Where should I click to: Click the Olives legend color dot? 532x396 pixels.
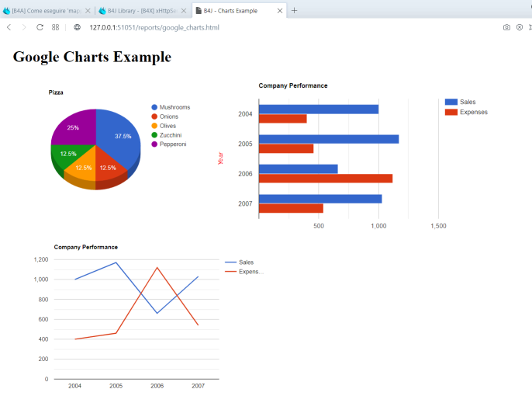[154, 126]
